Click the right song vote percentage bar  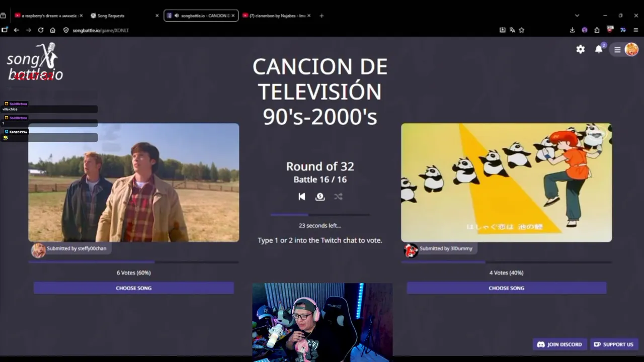(x=507, y=262)
